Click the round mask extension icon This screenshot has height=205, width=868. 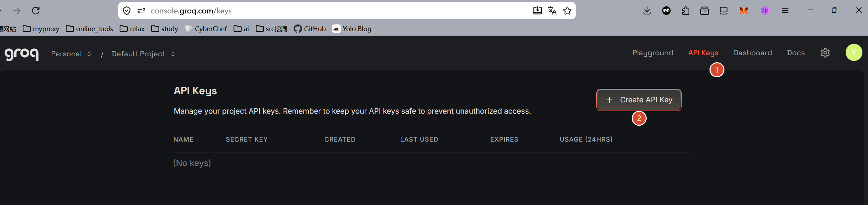click(666, 11)
